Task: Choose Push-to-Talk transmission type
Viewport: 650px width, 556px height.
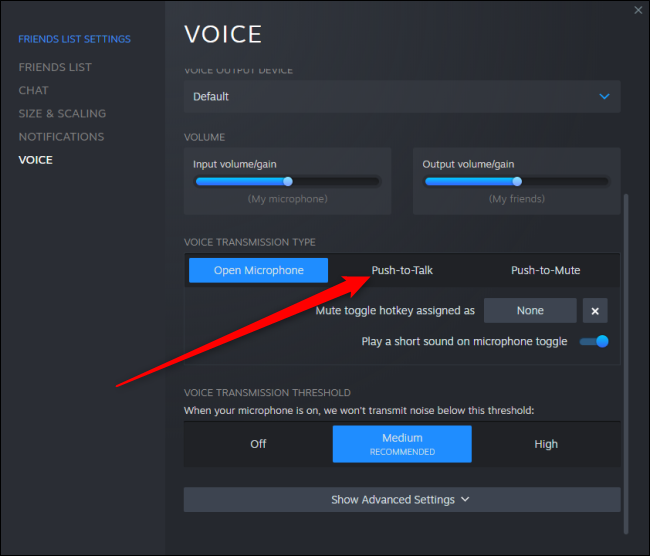Action: (x=402, y=270)
